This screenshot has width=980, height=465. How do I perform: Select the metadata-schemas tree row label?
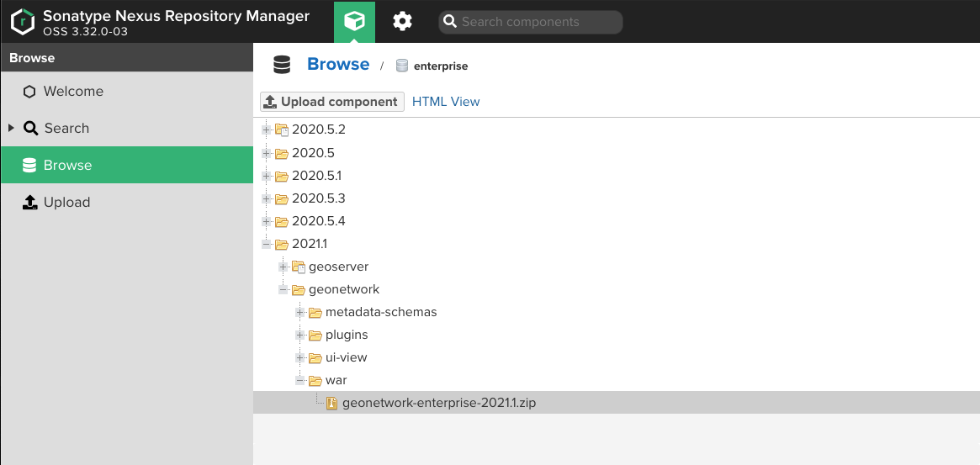coord(381,312)
